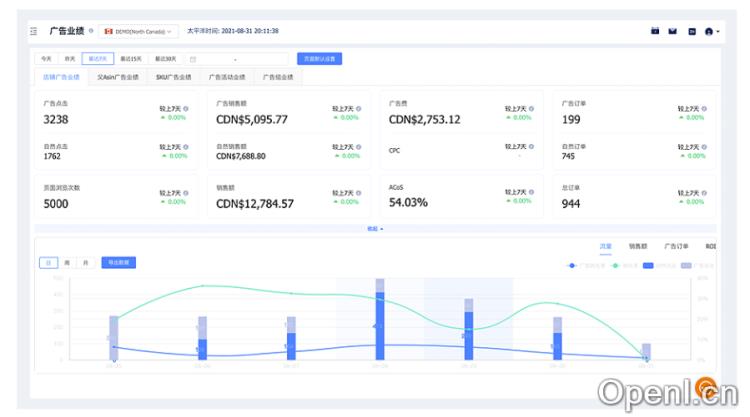Toggle the sidebar menu hamburger icon
The width and height of the screenshot is (750, 417).
pos(33,31)
